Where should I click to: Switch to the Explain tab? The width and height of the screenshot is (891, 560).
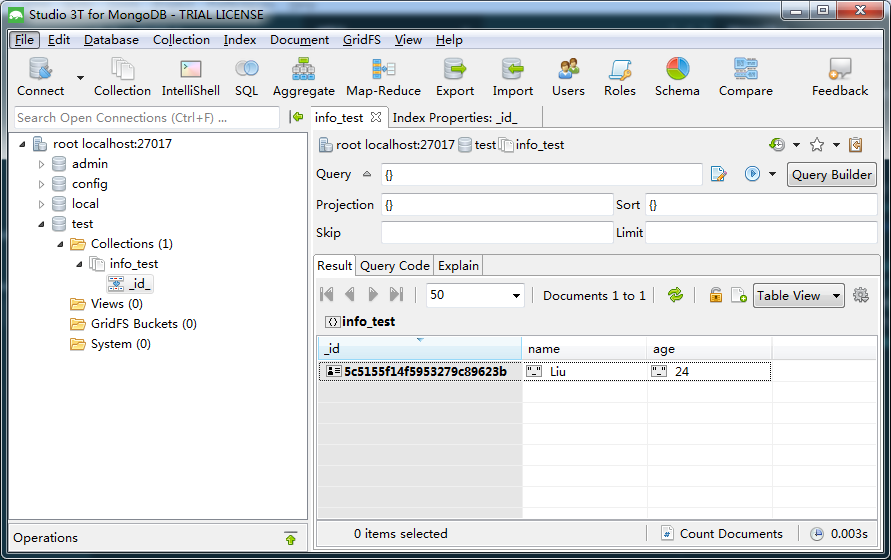[458, 266]
